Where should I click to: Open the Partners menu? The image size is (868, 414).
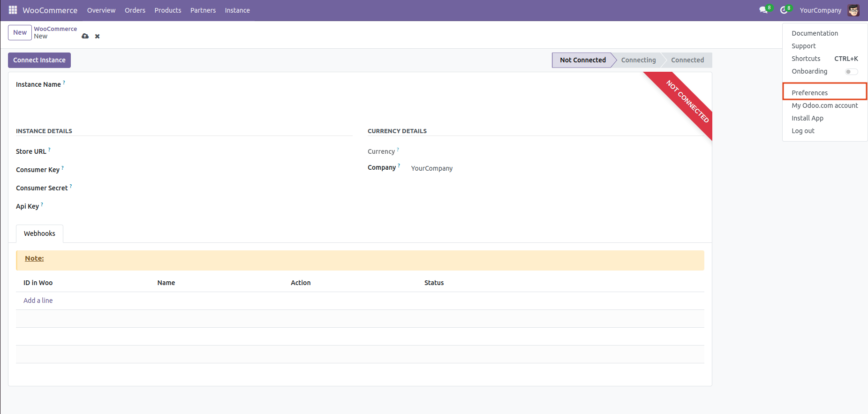203,10
